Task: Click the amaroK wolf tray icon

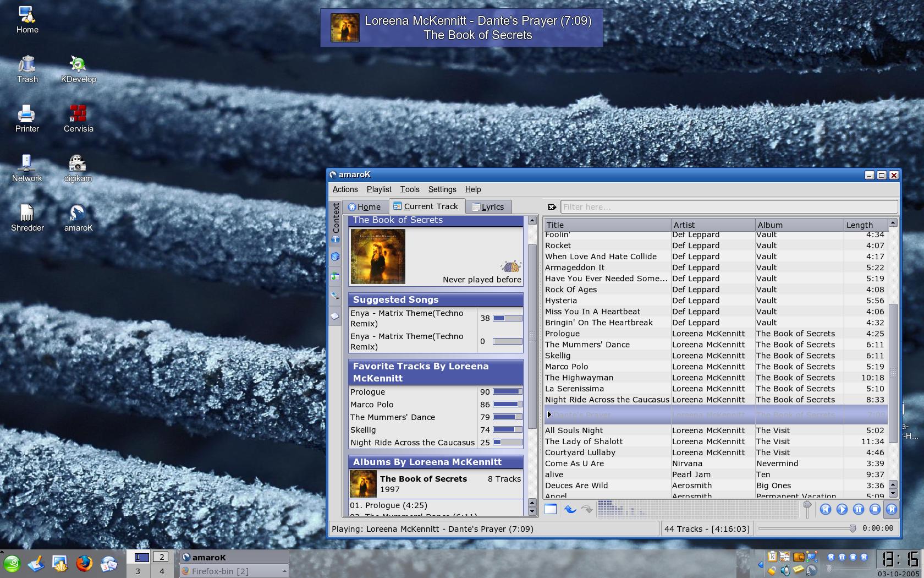Action: tap(811, 570)
